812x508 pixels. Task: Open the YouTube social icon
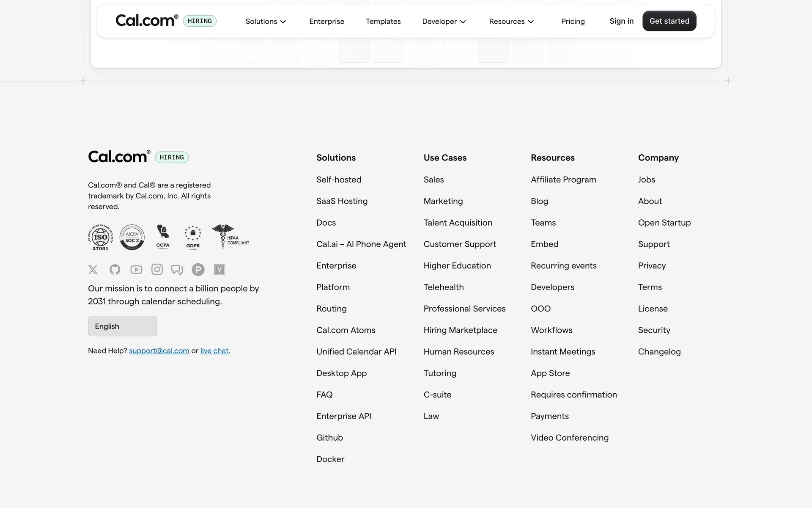pyautogui.click(x=136, y=270)
